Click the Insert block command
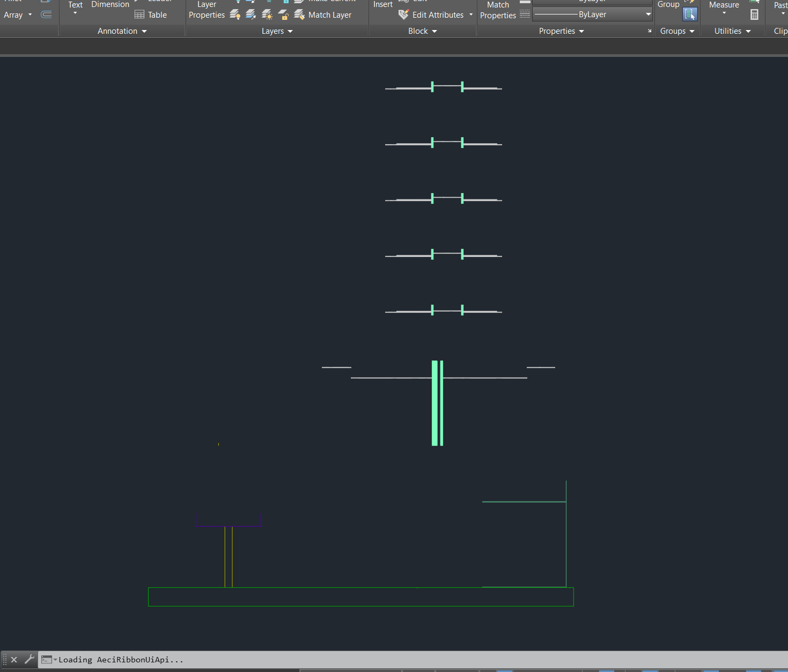 click(382, 4)
